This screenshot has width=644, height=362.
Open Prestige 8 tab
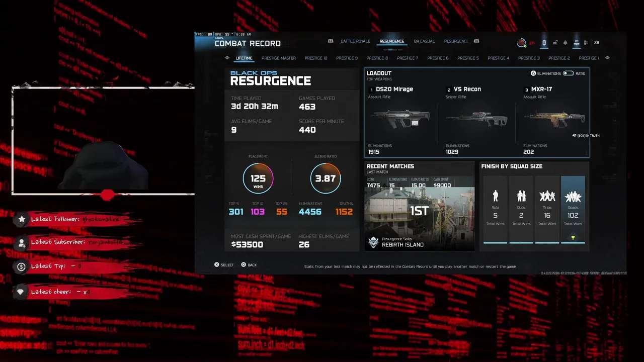tap(377, 58)
